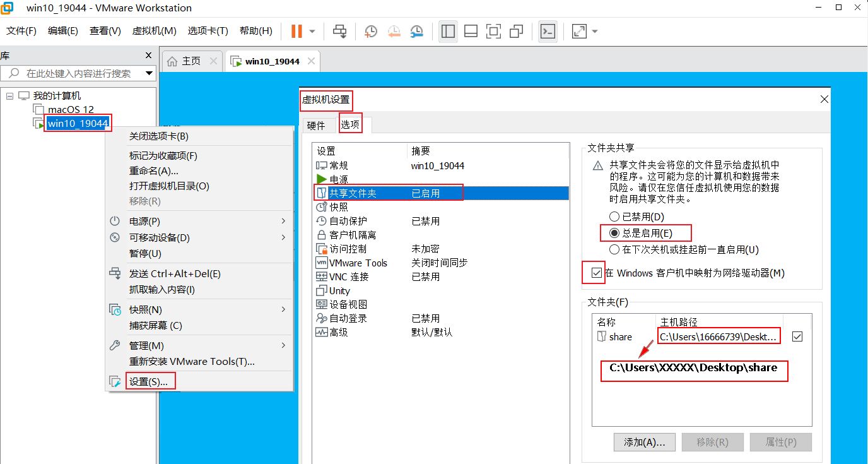The height and width of the screenshot is (464, 868).
Task: Toggle the console view toolbar icon
Action: 548,31
